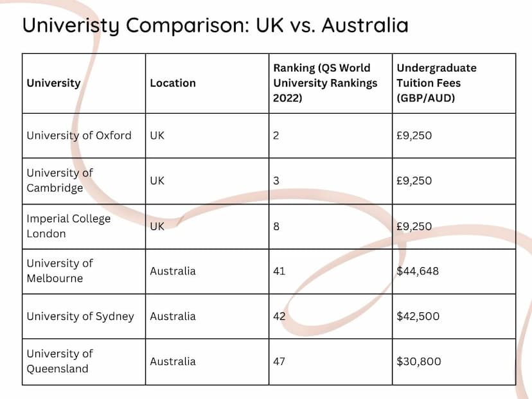532x399 pixels.
Task: Click the $44,648 tuition fee cell
Action: click(x=454, y=271)
